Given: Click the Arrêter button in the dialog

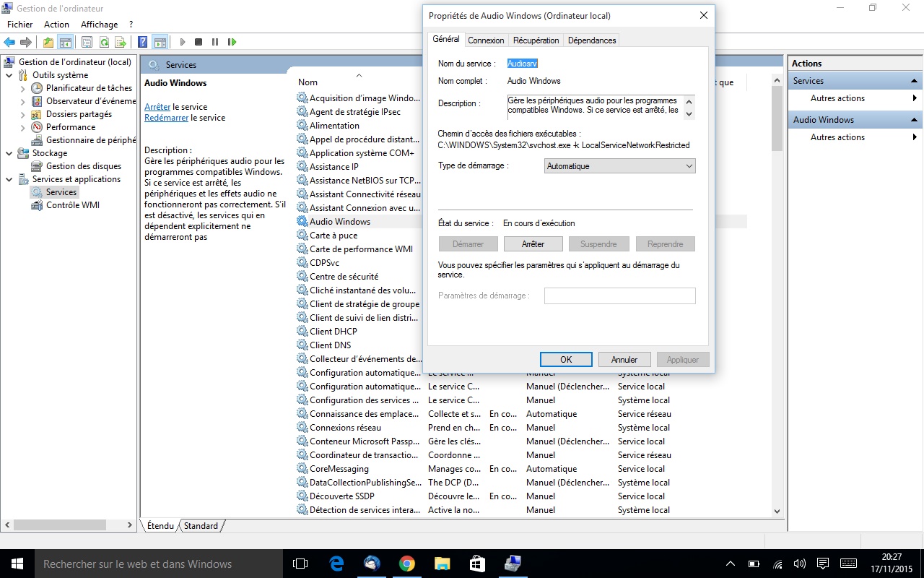Looking at the screenshot, I should [533, 244].
